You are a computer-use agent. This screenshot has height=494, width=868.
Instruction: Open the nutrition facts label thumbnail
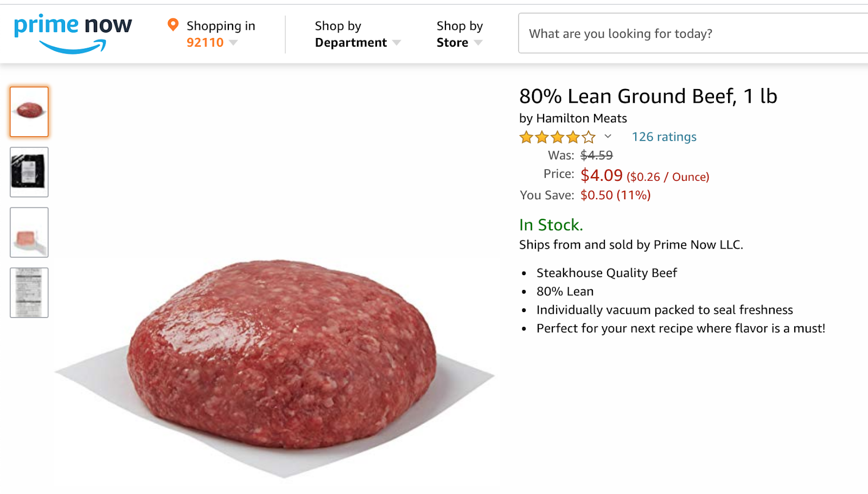tap(29, 293)
